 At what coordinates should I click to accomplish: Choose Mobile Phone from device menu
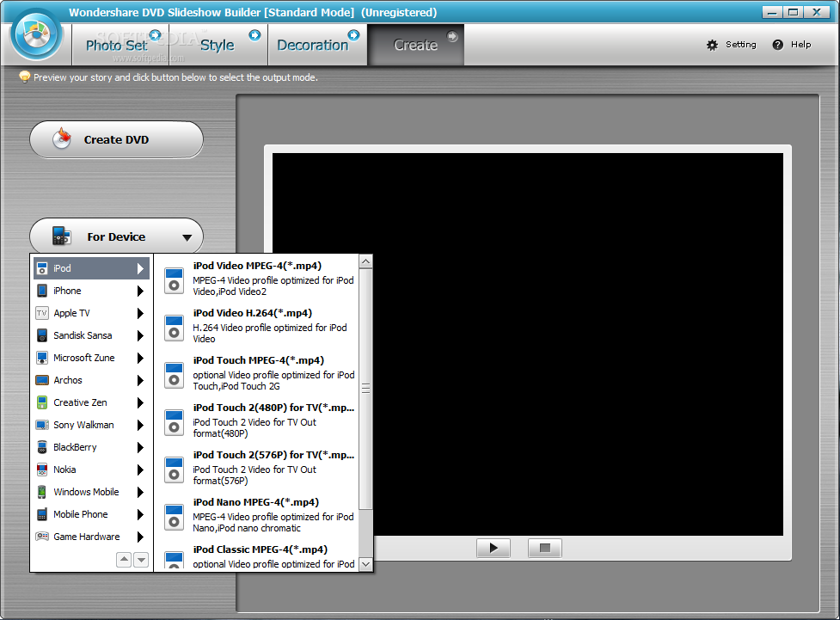(91, 514)
